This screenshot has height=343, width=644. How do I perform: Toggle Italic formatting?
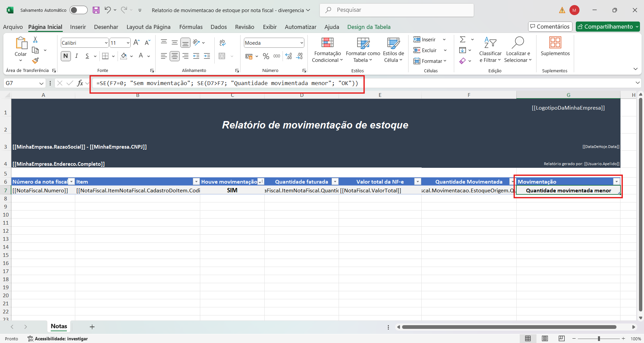pos(77,56)
